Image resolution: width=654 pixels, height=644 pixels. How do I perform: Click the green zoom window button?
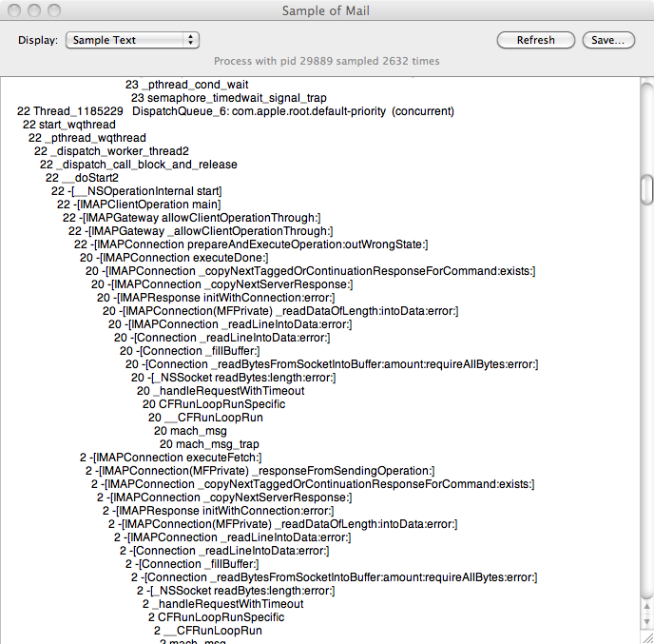pyautogui.click(x=54, y=10)
